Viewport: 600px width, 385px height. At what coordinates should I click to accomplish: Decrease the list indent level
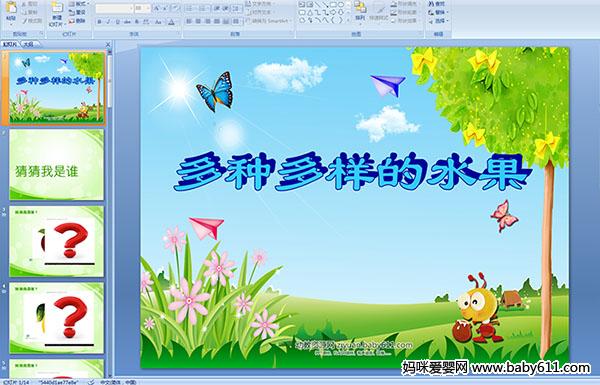point(217,8)
